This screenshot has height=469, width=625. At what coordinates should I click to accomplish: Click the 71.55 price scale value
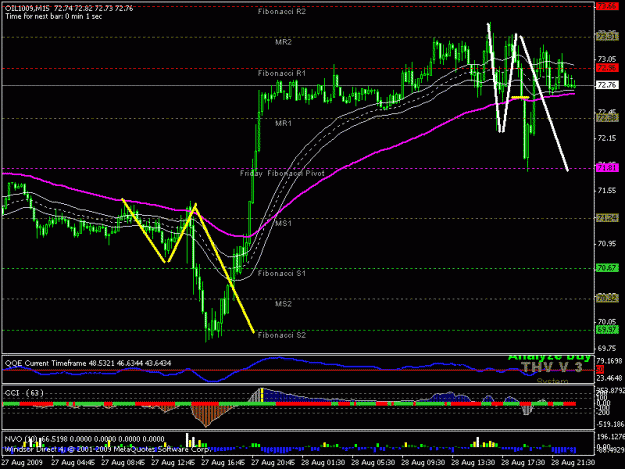coord(607,191)
